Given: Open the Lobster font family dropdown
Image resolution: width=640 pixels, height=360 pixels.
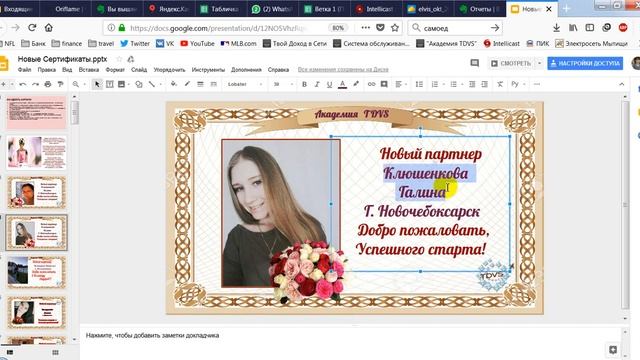Looking at the screenshot, I should point(244,84).
